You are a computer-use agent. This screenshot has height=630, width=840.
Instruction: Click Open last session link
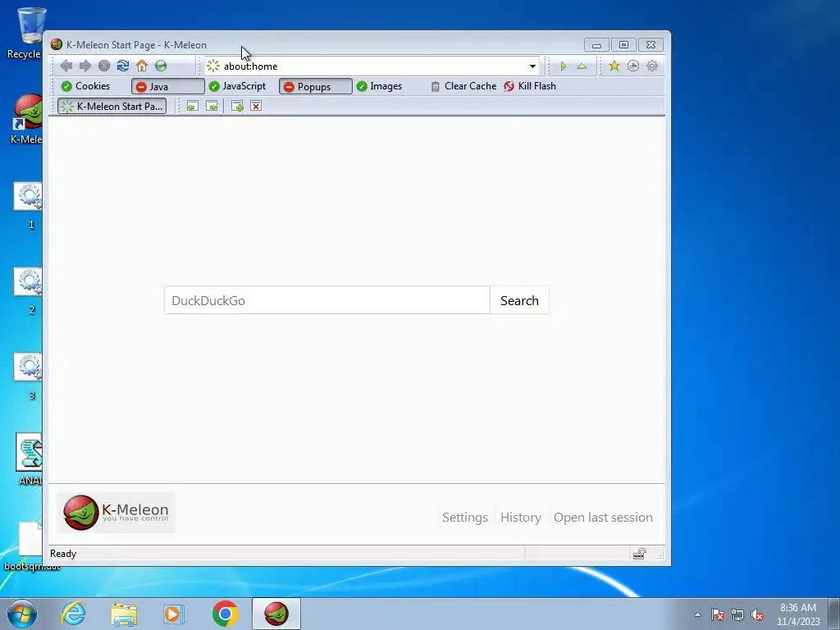603,518
